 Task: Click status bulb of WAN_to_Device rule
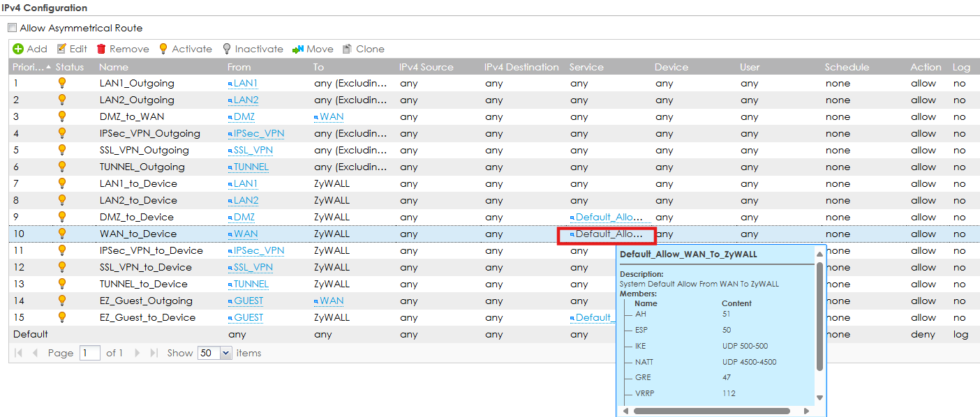click(x=62, y=234)
